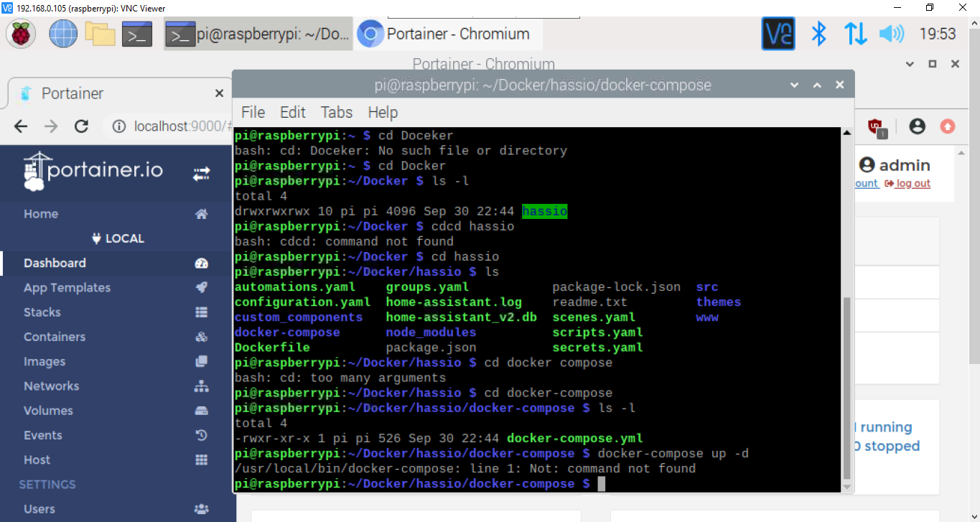Open the Tabs menu in the terminal

click(x=336, y=112)
